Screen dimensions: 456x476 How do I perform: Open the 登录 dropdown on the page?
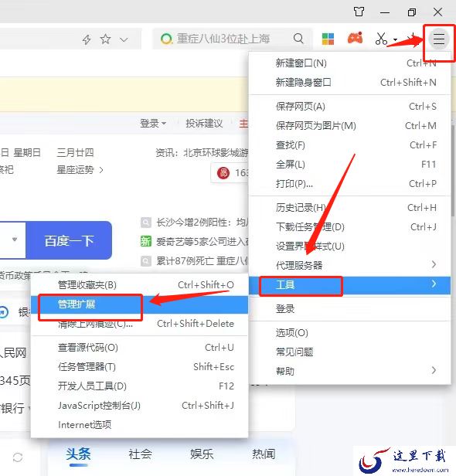pyautogui.click(x=153, y=124)
